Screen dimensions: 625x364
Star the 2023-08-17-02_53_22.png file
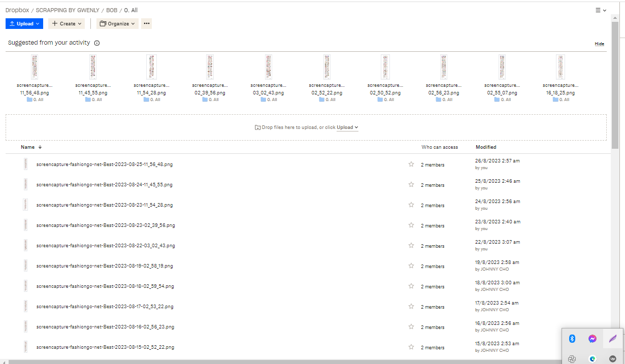pos(411,307)
